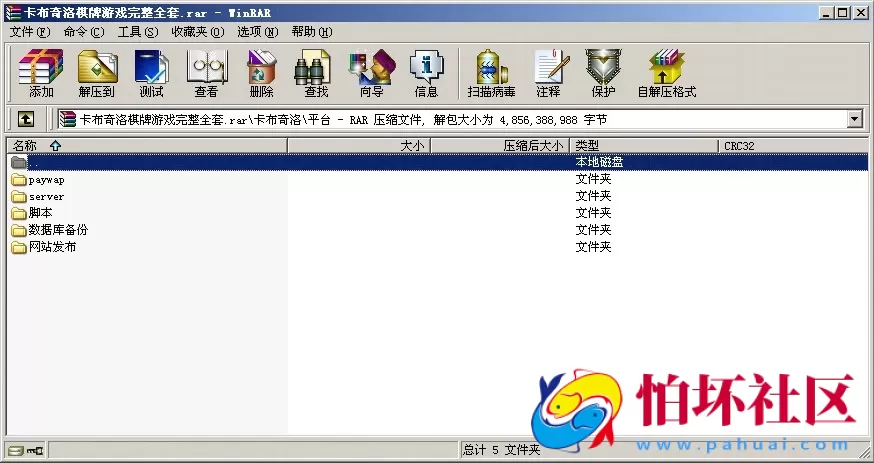Click 文件夹 type cell of paywap row
This screenshot has width=874, height=463.
(594, 179)
